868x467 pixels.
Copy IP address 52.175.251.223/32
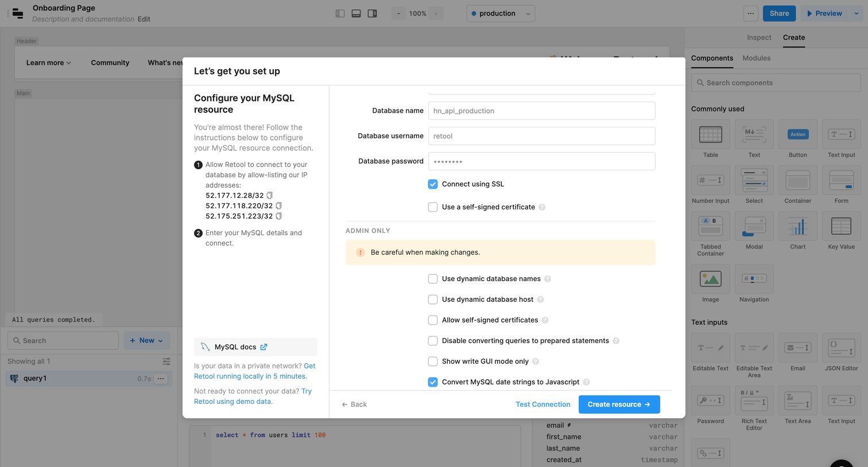(278, 216)
